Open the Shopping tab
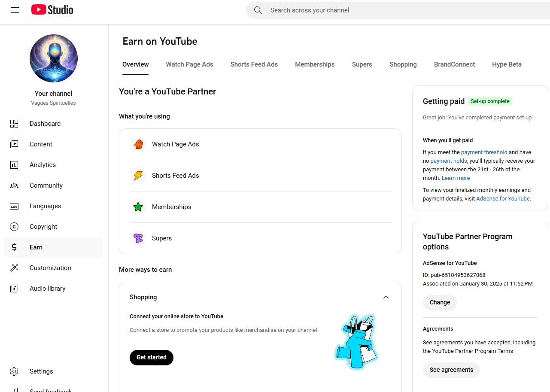The height and width of the screenshot is (392, 550). (x=403, y=64)
